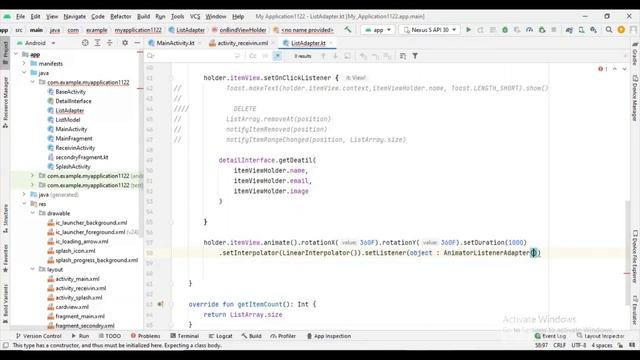
Task: Open the Build menu
Action: [143, 17]
